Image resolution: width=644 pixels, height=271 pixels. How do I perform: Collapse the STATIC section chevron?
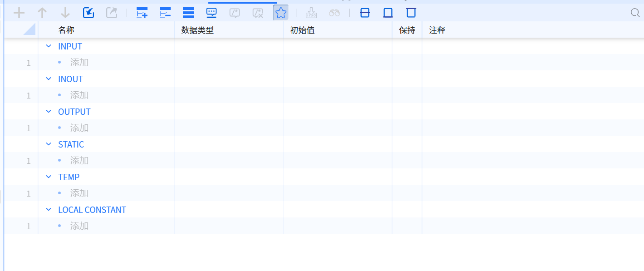(49, 144)
